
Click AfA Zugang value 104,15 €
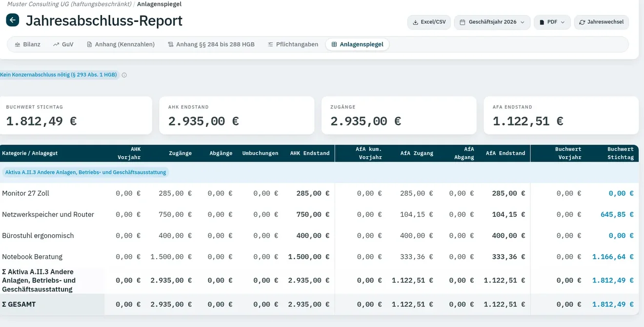[x=417, y=214]
